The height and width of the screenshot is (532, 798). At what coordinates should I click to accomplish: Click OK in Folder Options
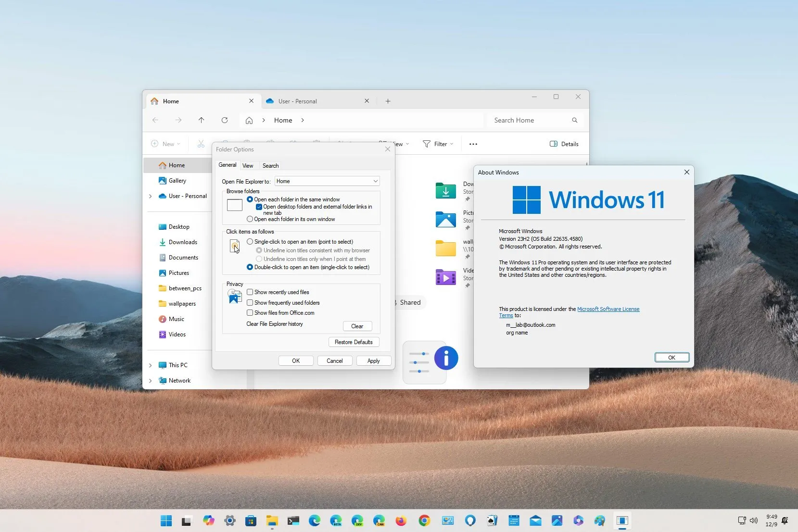point(296,361)
